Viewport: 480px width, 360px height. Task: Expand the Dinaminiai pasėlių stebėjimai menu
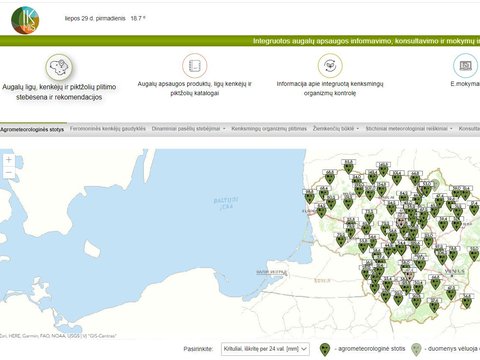pos(188,129)
